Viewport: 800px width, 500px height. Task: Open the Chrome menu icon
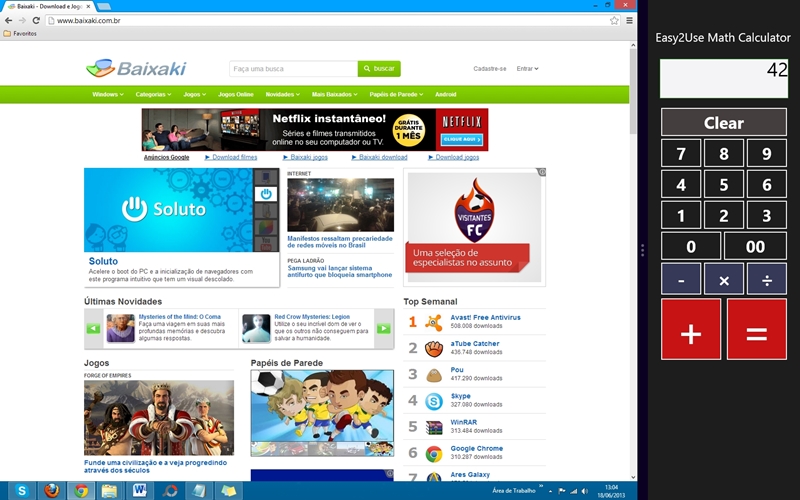[630, 20]
